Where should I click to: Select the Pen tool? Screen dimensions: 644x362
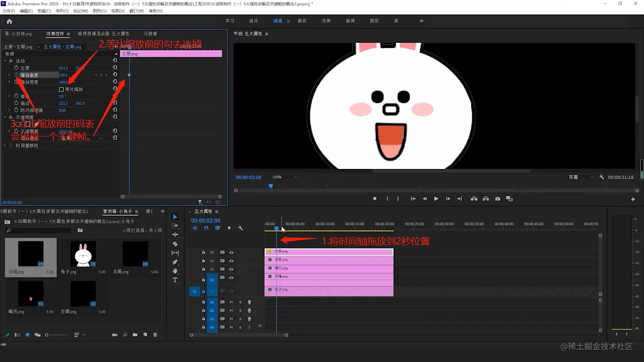[x=175, y=262]
